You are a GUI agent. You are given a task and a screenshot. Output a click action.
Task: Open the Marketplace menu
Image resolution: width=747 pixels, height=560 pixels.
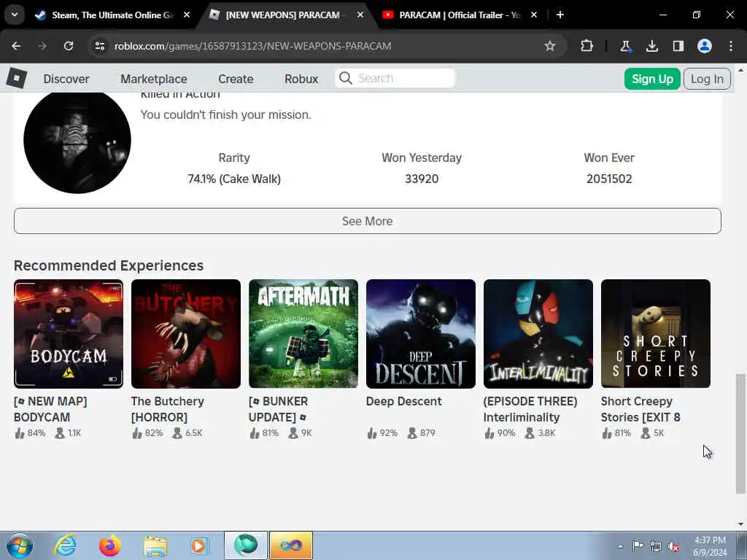tap(154, 79)
